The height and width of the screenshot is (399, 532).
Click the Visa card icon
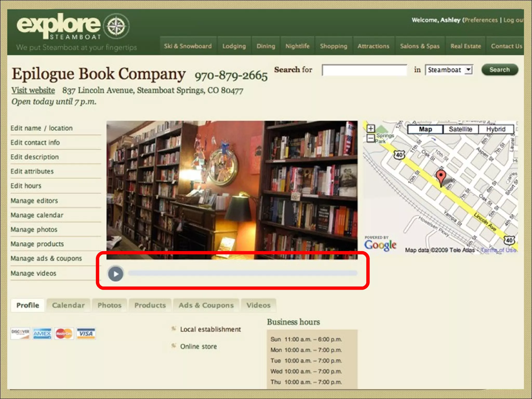[x=86, y=334]
